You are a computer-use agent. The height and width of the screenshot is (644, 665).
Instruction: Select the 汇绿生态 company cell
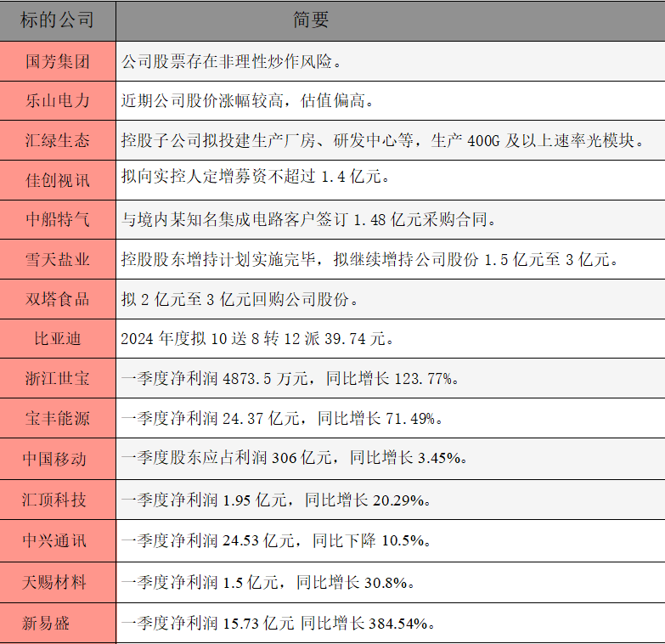tap(58, 140)
